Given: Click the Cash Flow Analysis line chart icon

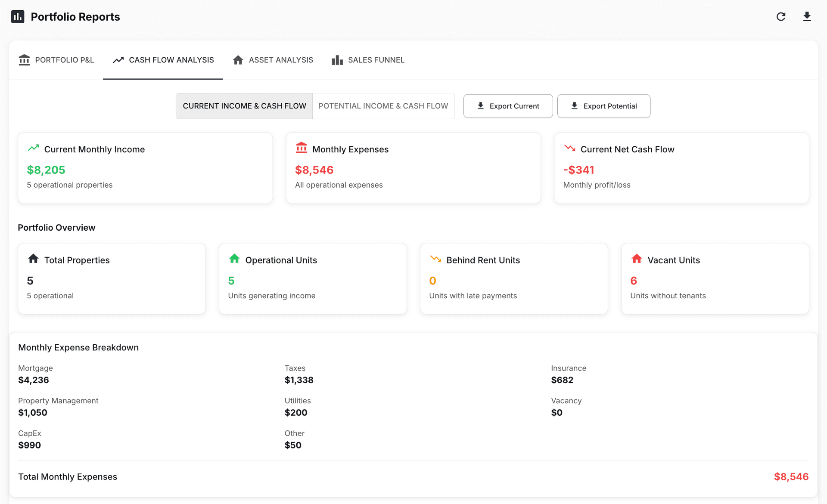Looking at the screenshot, I should coord(118,60).
